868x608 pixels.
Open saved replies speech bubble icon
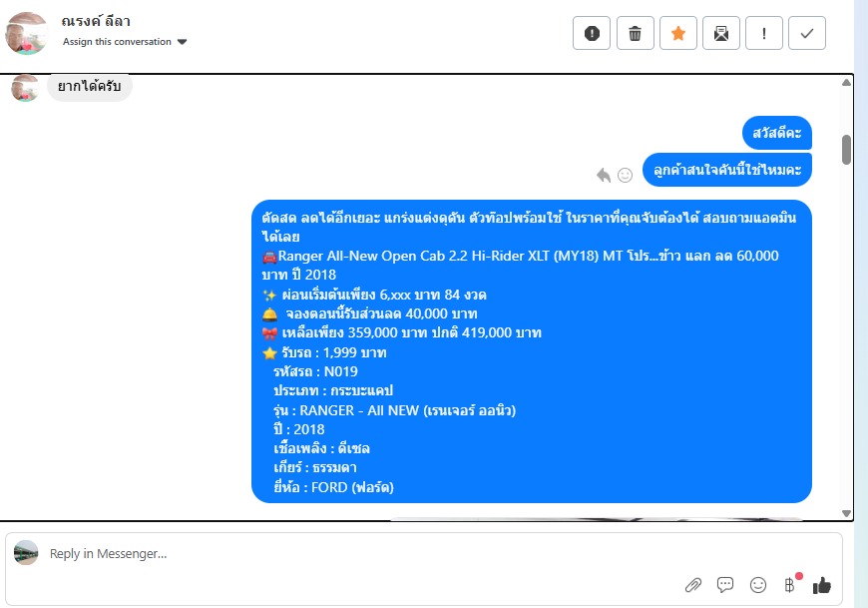[x=725, y=585]
